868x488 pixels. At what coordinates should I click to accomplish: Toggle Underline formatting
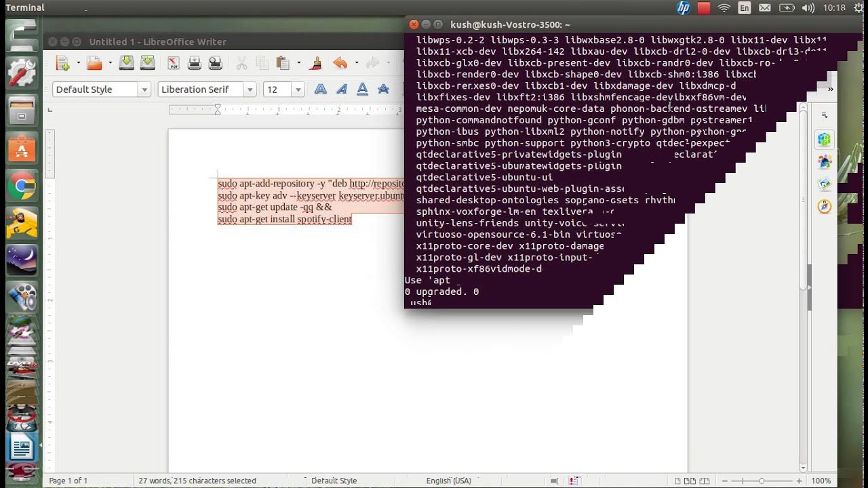click(x=363, y=89)
